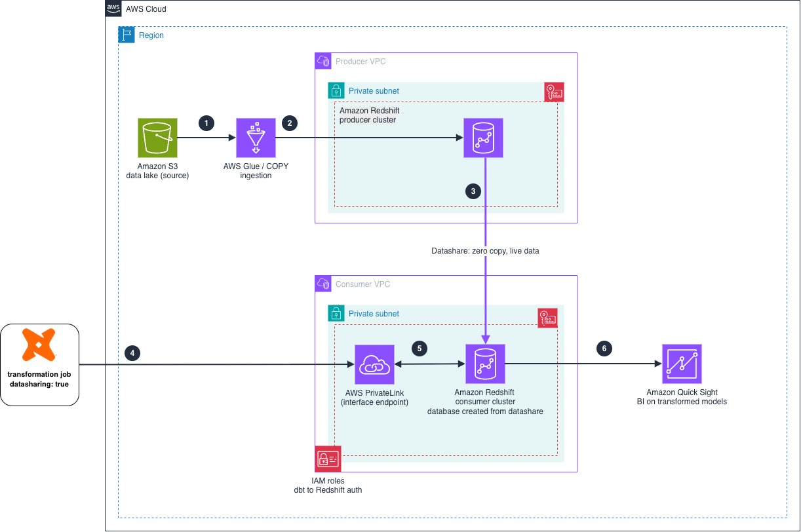Image resolution: width=801 pixels, height=532 pixels.
Task: Select the Redshift consumer cluster icon
Action: (x=485, y=364)
